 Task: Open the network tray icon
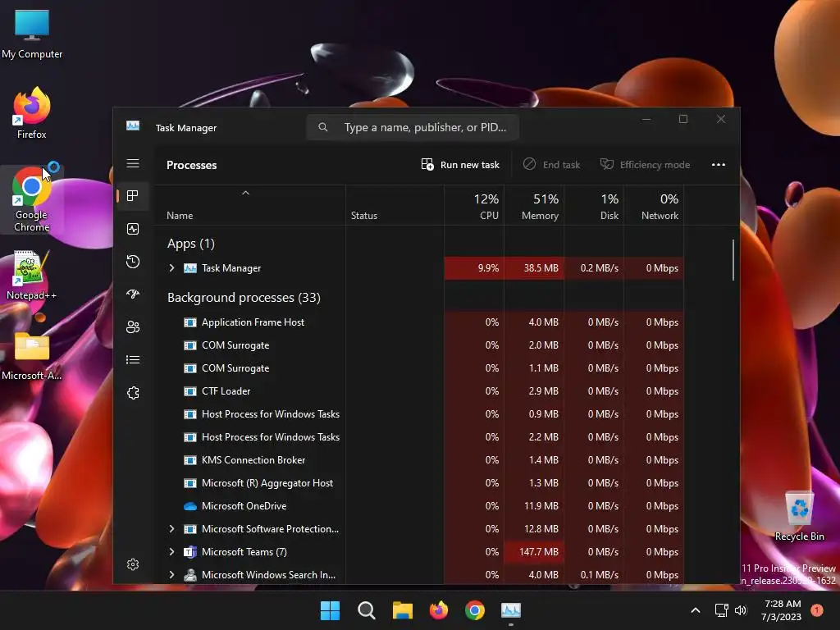722,610
